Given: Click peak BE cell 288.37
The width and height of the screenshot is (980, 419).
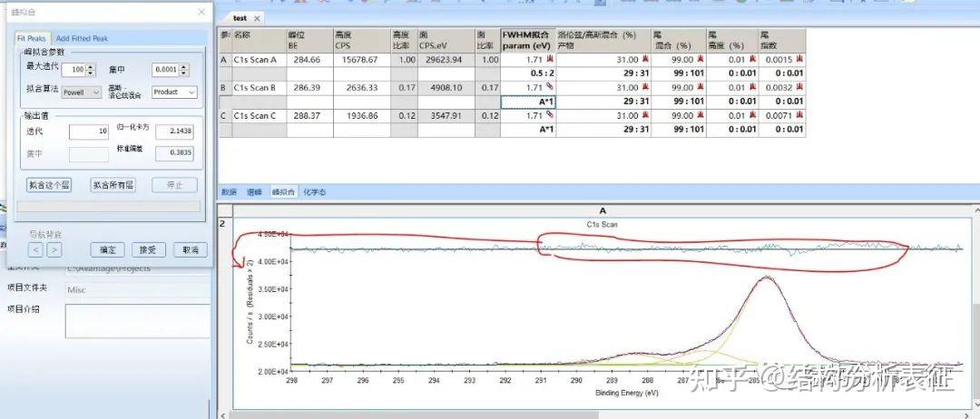Looking at the screenshot, I should click(x=309, y=116).
